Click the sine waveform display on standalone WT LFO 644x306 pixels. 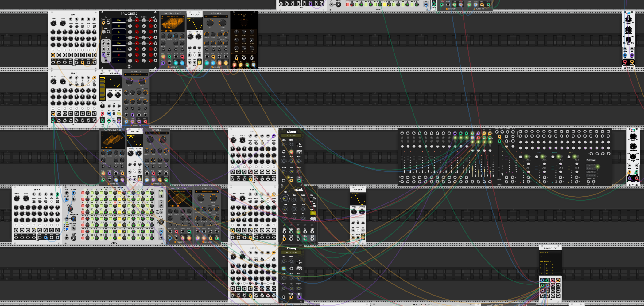358,199
